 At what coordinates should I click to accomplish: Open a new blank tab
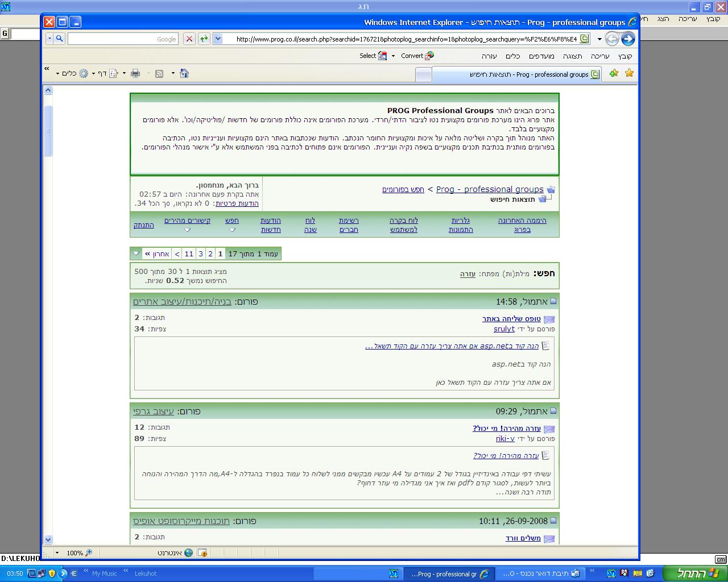pos(423,74)
